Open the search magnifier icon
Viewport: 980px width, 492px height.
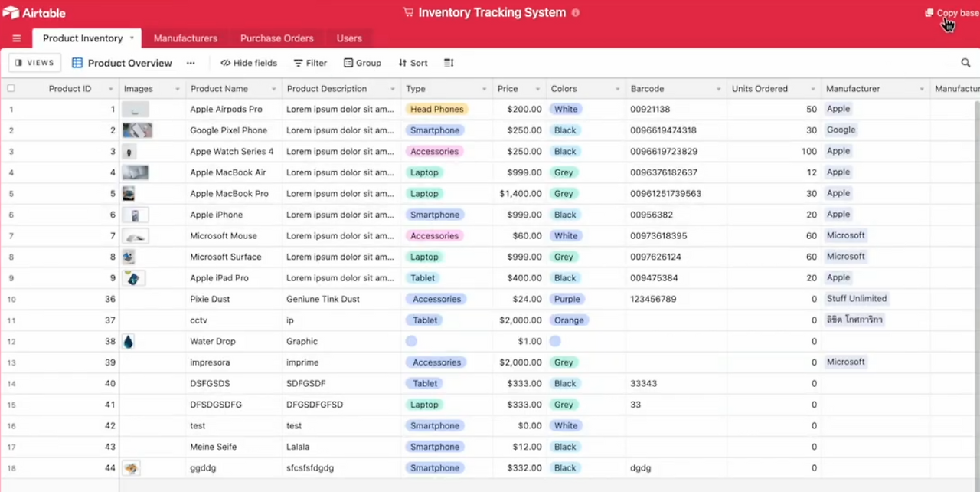click(x=965, y=63)
